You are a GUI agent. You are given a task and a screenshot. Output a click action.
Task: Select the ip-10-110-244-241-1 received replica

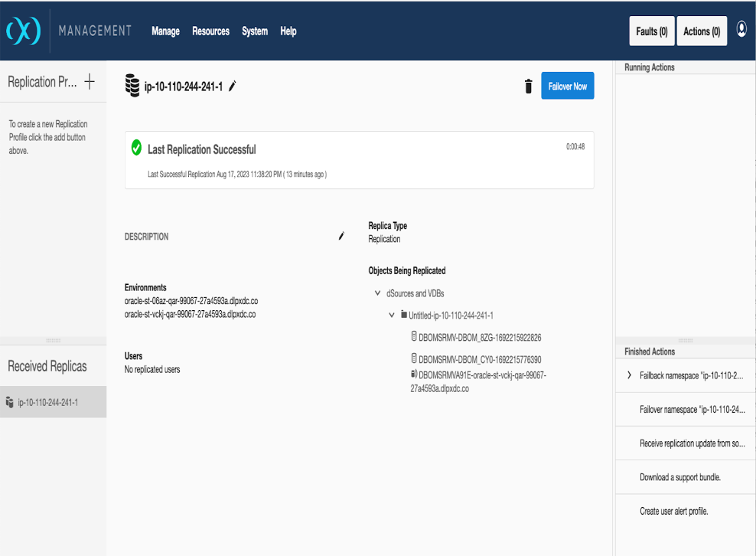pyautogui.click(x=47, y=402)
